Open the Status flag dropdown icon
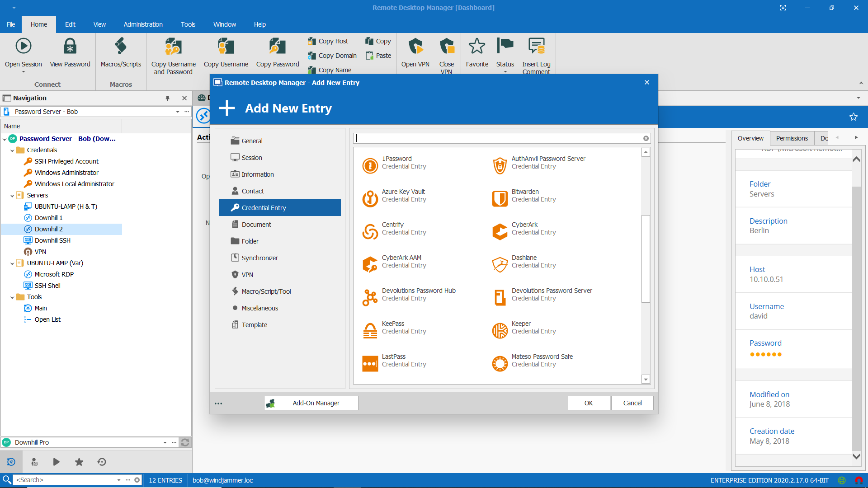 click(505, 46)
